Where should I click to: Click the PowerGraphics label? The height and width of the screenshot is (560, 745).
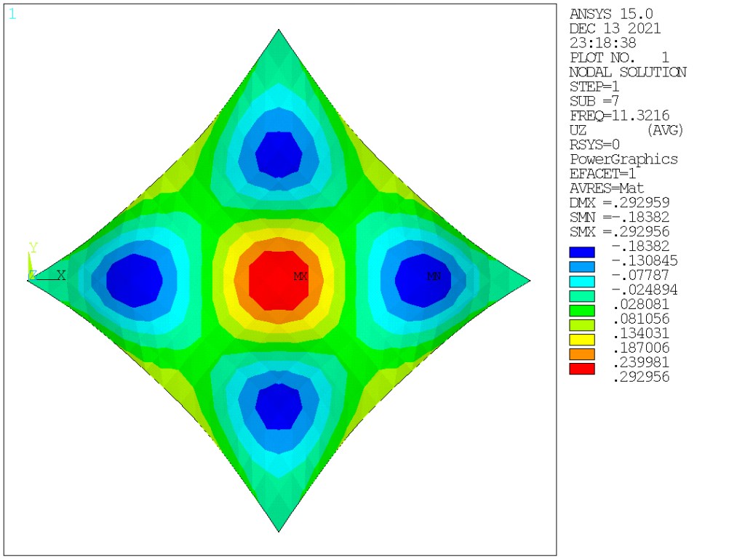624,159
